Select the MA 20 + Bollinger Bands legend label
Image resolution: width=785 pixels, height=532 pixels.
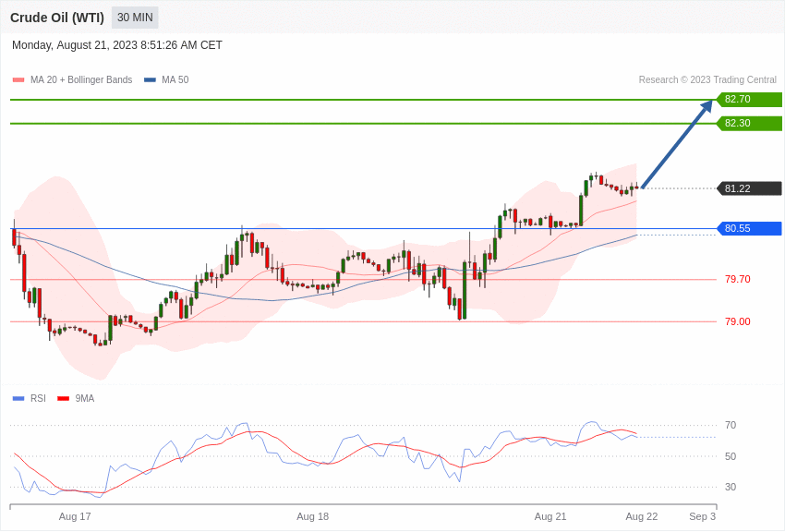(81, 80)
